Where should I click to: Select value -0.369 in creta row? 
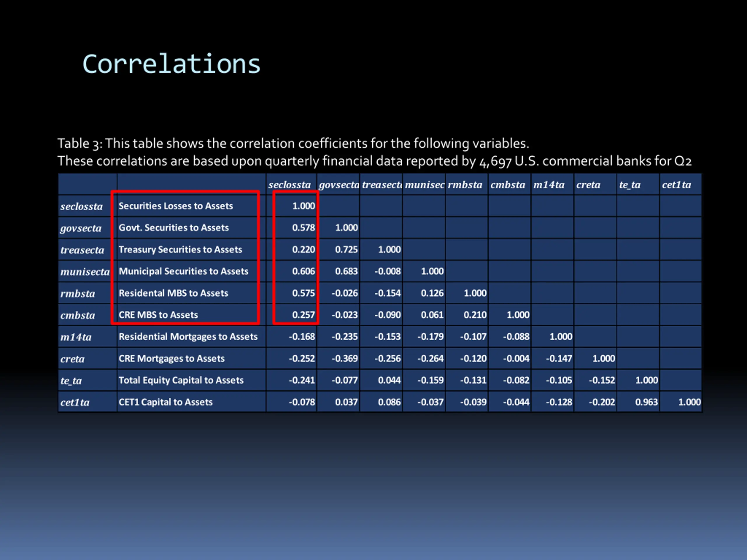tap(345, 358)
